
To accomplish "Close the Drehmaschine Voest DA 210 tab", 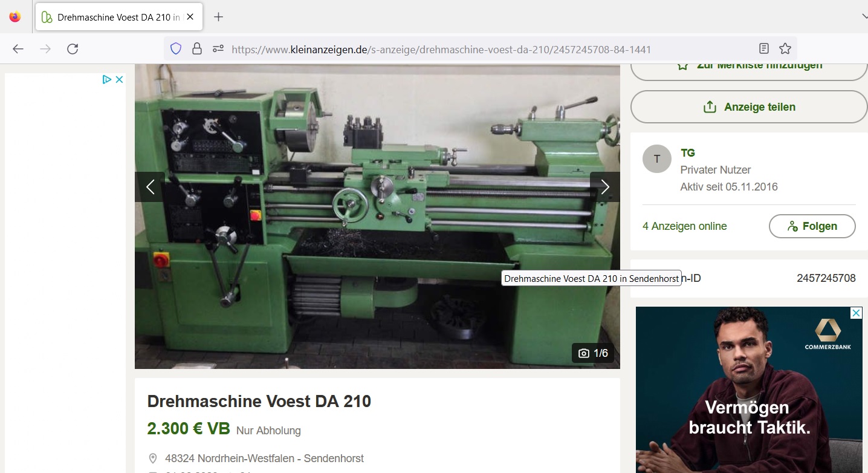I will click(x=190, y=17).
